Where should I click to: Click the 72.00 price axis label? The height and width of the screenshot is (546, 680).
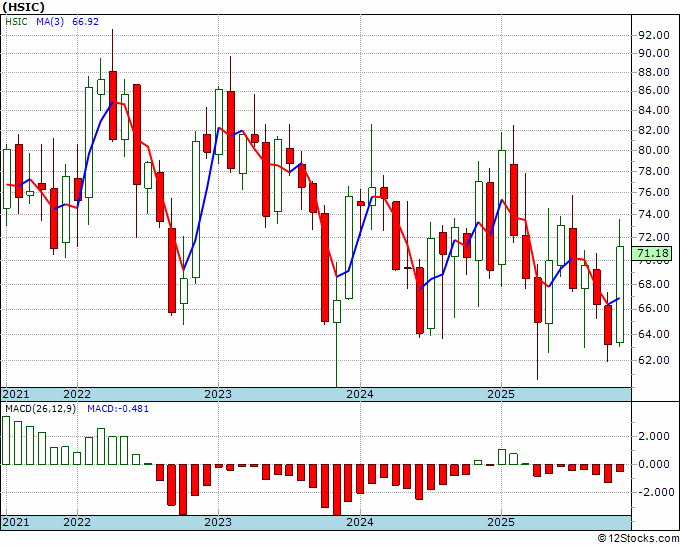click(654, 237)
